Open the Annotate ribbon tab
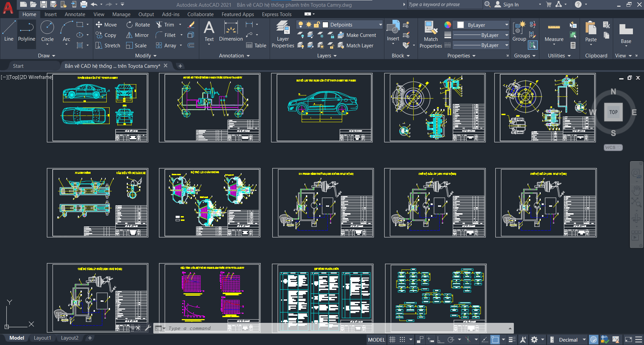Viewport: 644px width, 345px height. (x=75, y=14)
